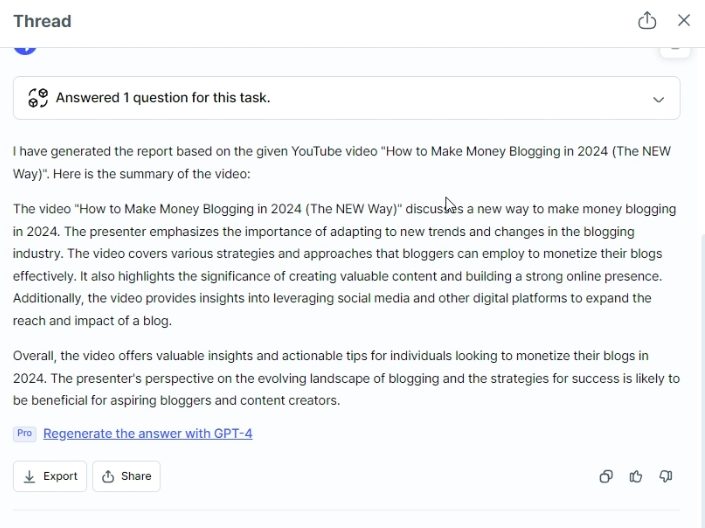
Task: Expand the answered question chevron
Action: pos(658,99)
